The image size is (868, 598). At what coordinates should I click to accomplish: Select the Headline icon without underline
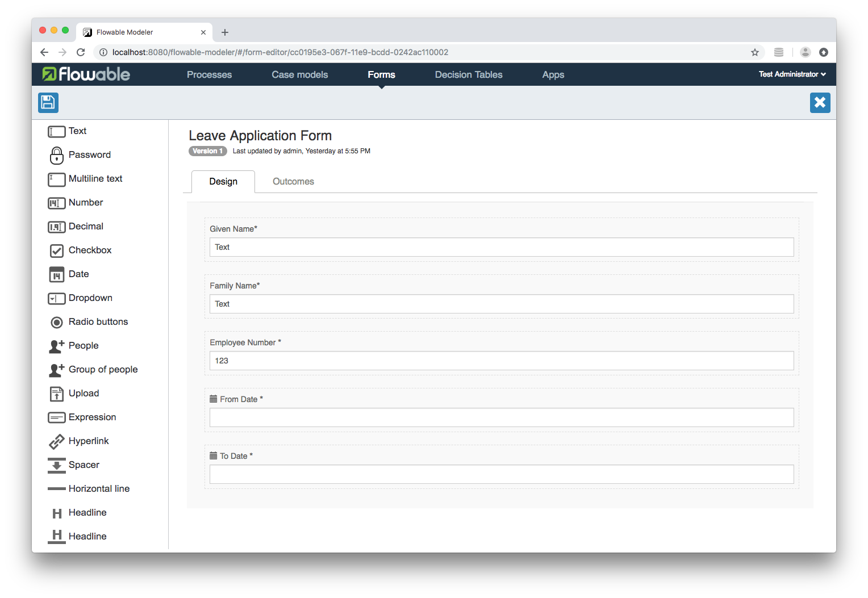coord(57,513)
